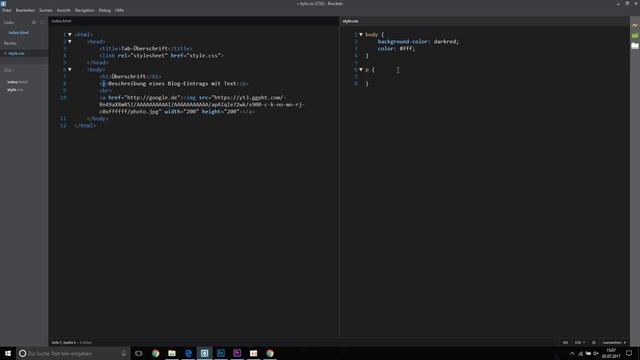The height and width of the screenshot is (360, 640).
Task: Click the Windows taskbar search field
Action: (x=73, y=353)
